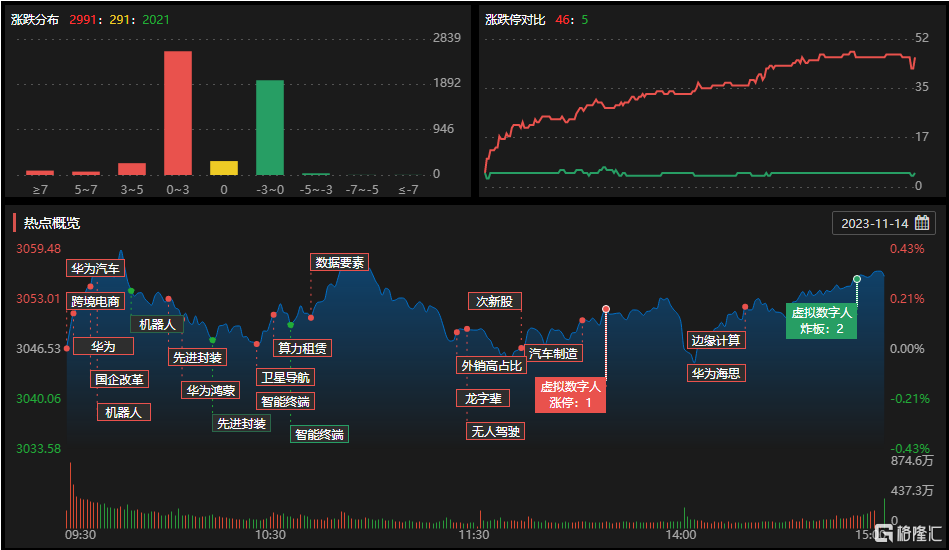Open the 华为海思 hotspot tag
Screen dimensions: 949x550
(x=716, y=373)
